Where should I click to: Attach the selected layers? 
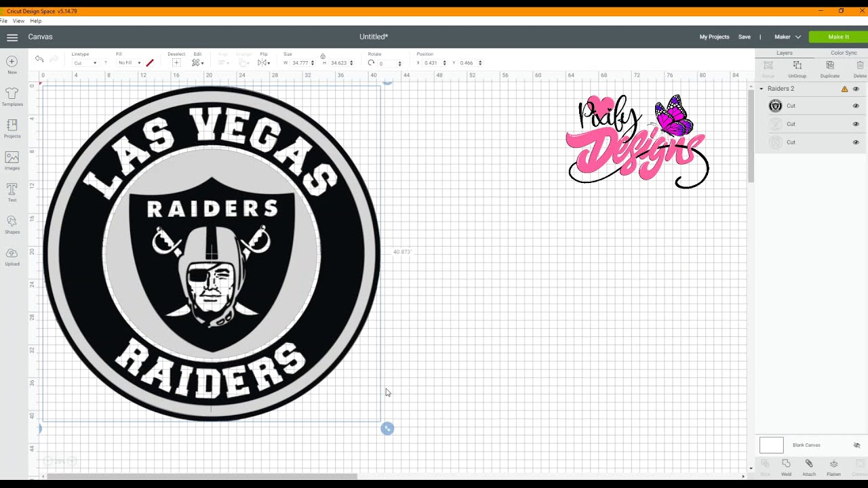(809, 468)
